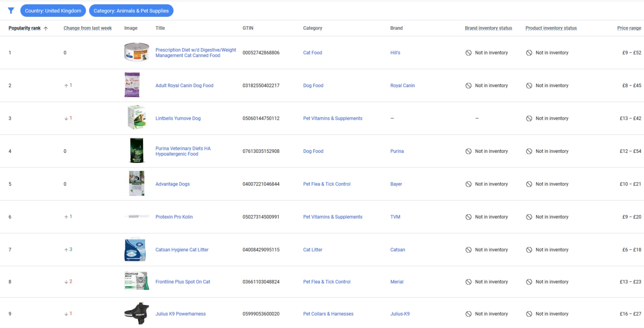644x328 pixels.
Task: Open the Cat Food category link
Action: (312, 52)
